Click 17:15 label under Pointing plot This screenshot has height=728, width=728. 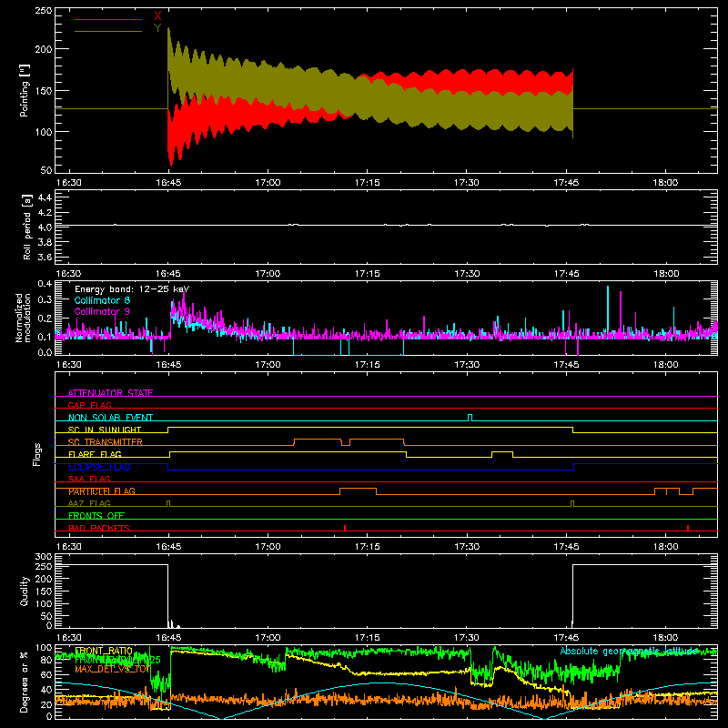(368, 183)
